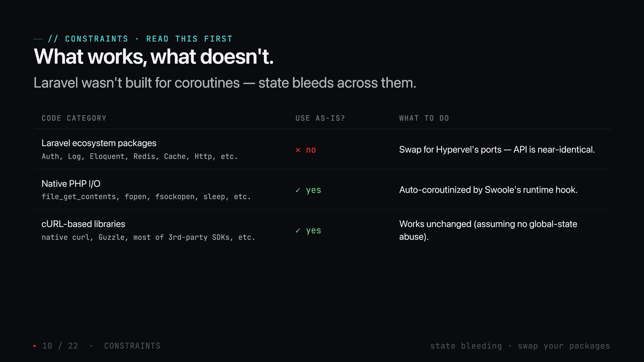644x362 pixels.
Task: Select the 'WHAT TO DO' column header
Action: tap(424, 118)
